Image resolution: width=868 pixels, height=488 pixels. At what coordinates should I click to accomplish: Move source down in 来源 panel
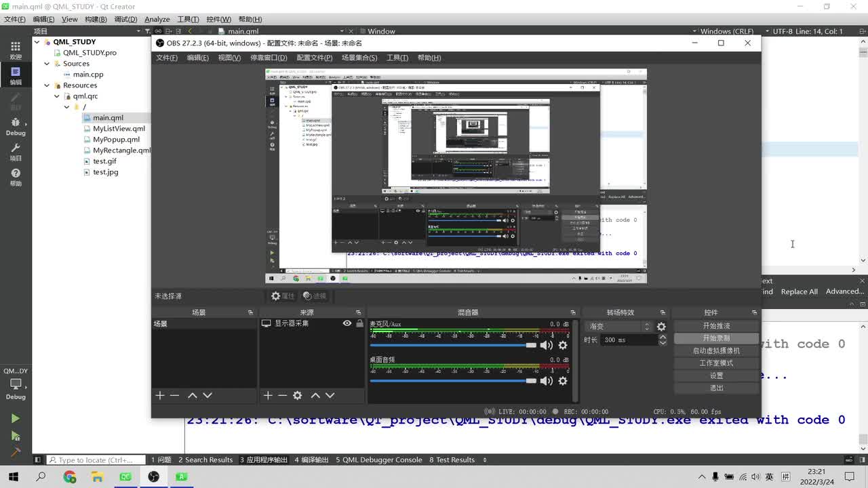(x=330, y=395)
